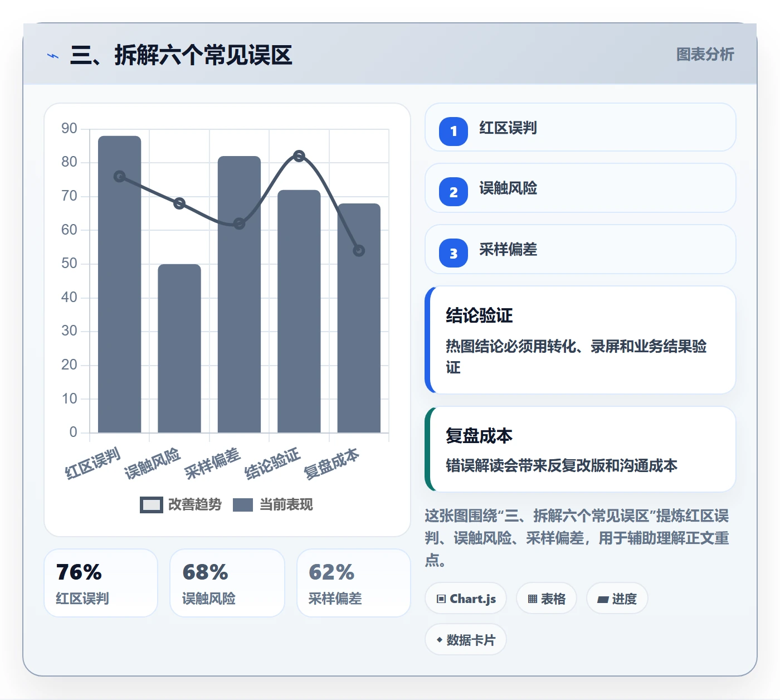The image size is (780, 700).
Task: Click the 改善趋势 legend label text
Action: pyautogui.click(x=195, y=504)
